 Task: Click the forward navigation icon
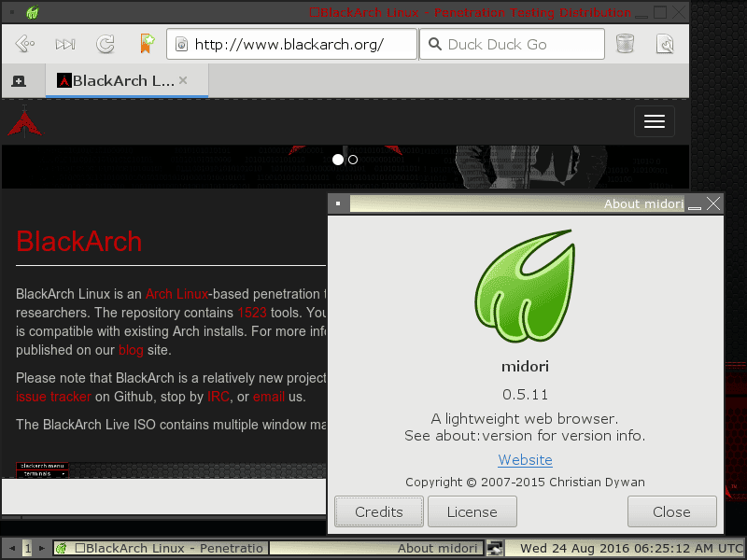point(65,44)
